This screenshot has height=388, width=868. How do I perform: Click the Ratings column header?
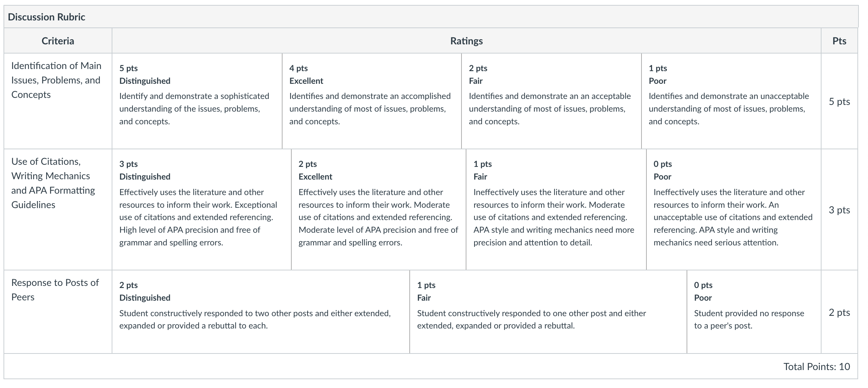(x=466, y=41)
